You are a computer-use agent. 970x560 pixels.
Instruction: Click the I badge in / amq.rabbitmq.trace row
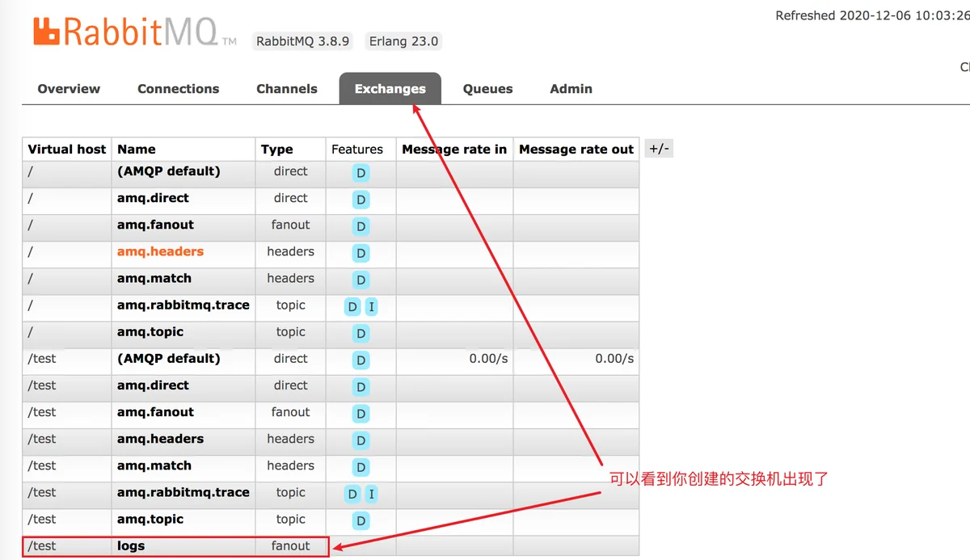(x=371, y=306)
